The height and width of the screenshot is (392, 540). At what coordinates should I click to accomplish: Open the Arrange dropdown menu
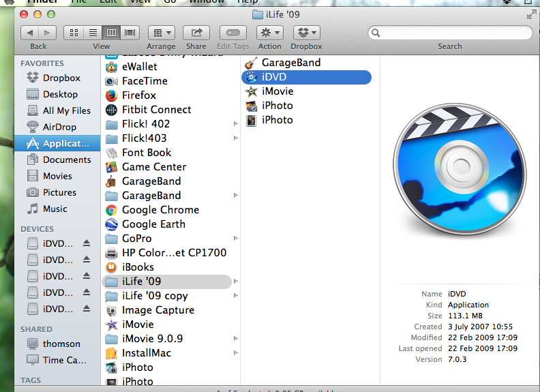point(161,33)
